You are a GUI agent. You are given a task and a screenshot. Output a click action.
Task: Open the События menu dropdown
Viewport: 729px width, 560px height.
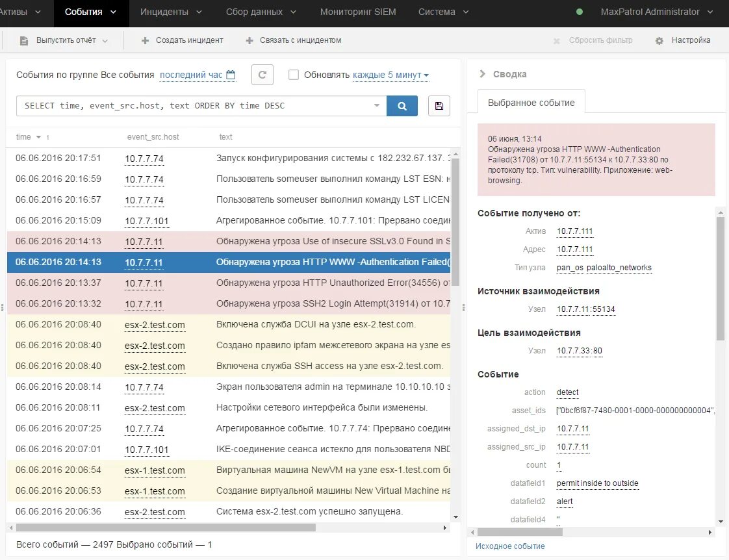click(91, 12)
